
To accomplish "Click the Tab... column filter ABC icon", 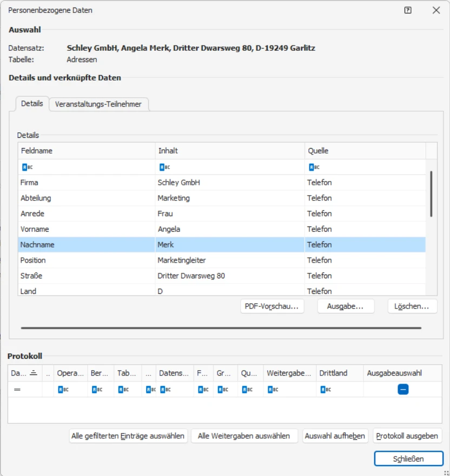I will point(123,390).
